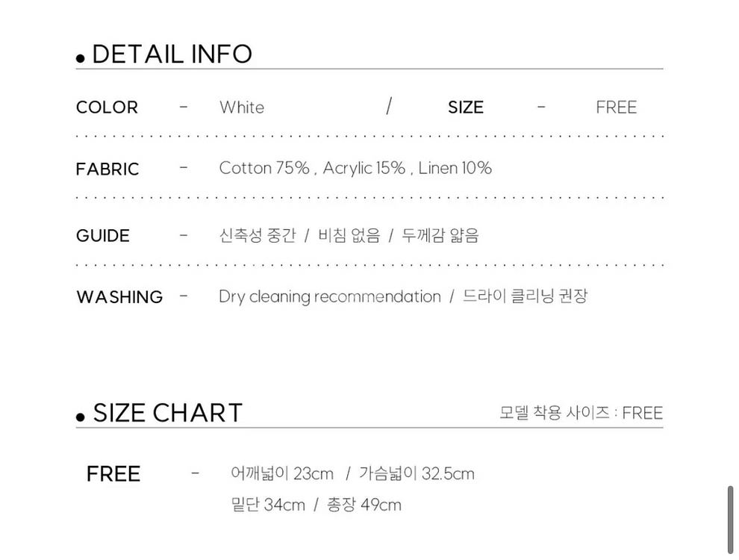Select Cotton 75% fabric composition text
Viewport: 739px width, 560px height.
(264, 168)
